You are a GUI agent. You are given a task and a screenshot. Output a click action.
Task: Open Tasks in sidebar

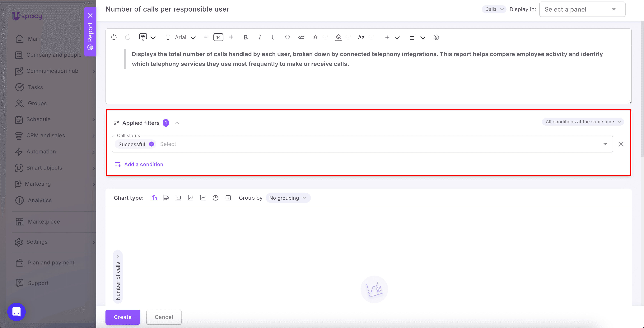[35, 87]
